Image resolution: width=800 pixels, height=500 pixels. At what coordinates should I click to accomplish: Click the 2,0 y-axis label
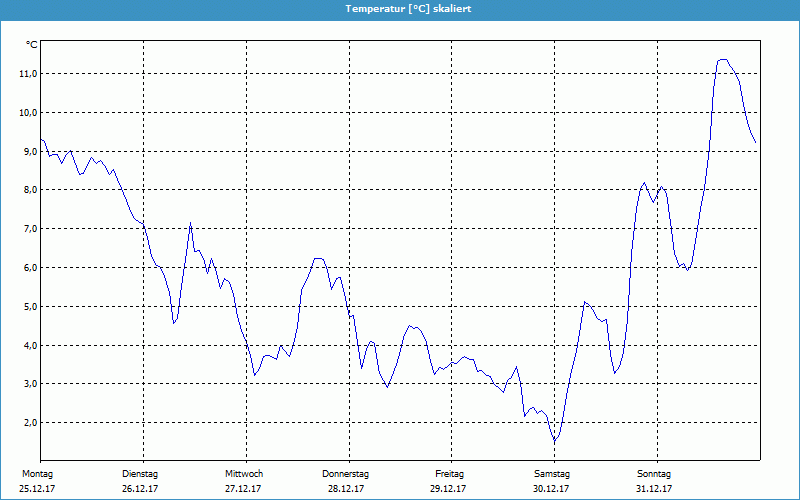pos(27,423)
